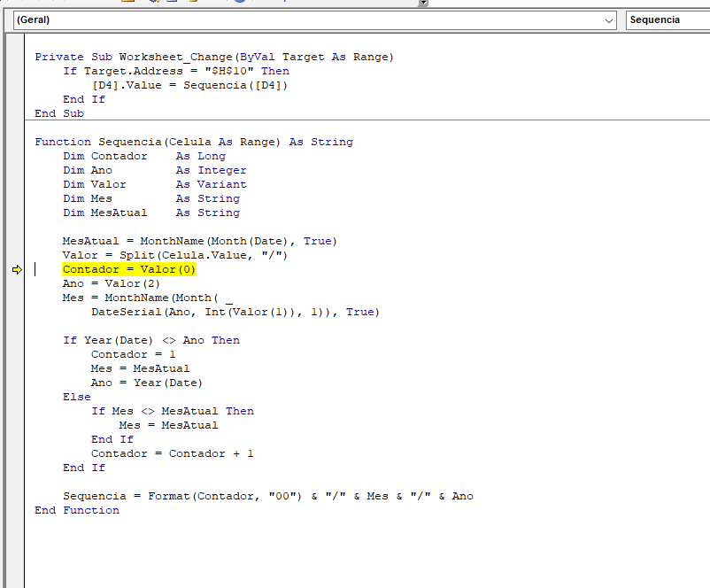Click the End Sub line

pyautogui.click(x=59, y=113)
